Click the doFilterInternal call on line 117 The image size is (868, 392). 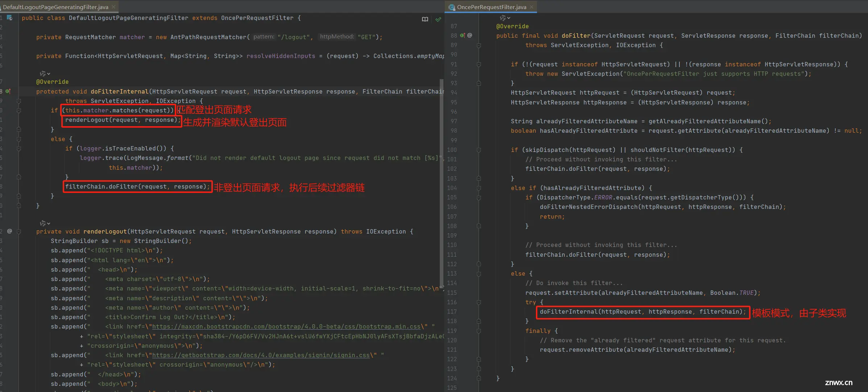click(643, 312)
